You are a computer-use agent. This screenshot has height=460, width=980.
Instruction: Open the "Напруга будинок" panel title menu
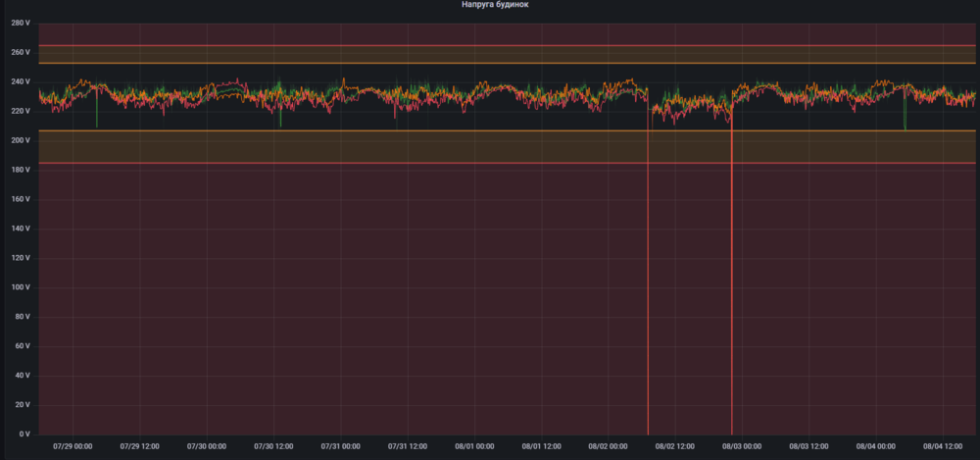pyautogui.click(x=495, y=5)
